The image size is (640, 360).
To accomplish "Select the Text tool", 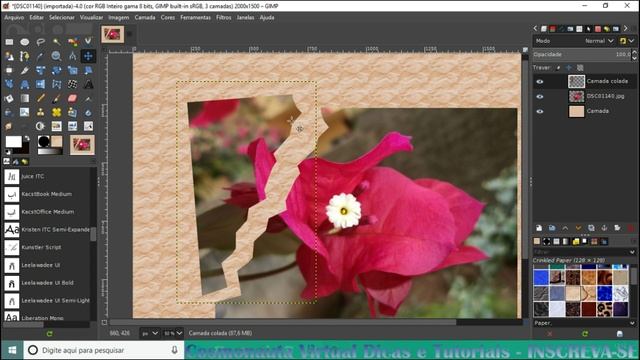I will [88, 84].
